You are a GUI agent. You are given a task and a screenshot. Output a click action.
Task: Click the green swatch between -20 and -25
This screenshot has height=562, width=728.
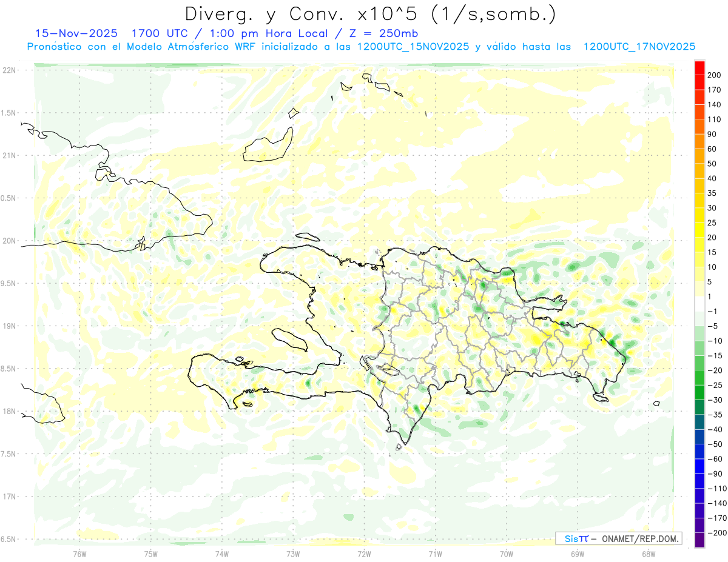click(x=699, y=378)
